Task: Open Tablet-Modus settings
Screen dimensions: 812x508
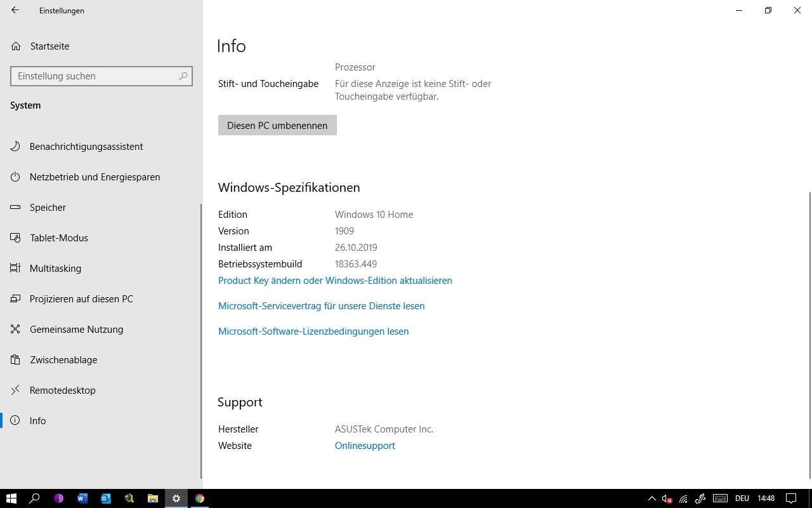Action: [x=101, y=238]
